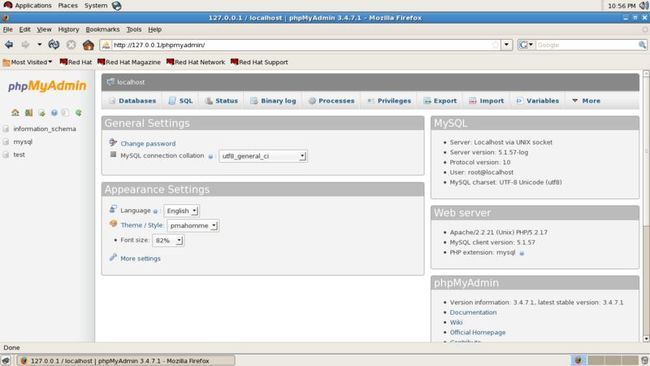
Task: Switch to the SQL tab
Action: tap(181, 101)
